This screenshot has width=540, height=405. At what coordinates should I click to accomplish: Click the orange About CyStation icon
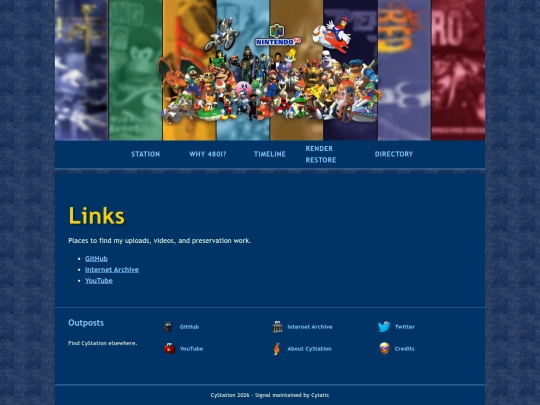tap(277, 349)
